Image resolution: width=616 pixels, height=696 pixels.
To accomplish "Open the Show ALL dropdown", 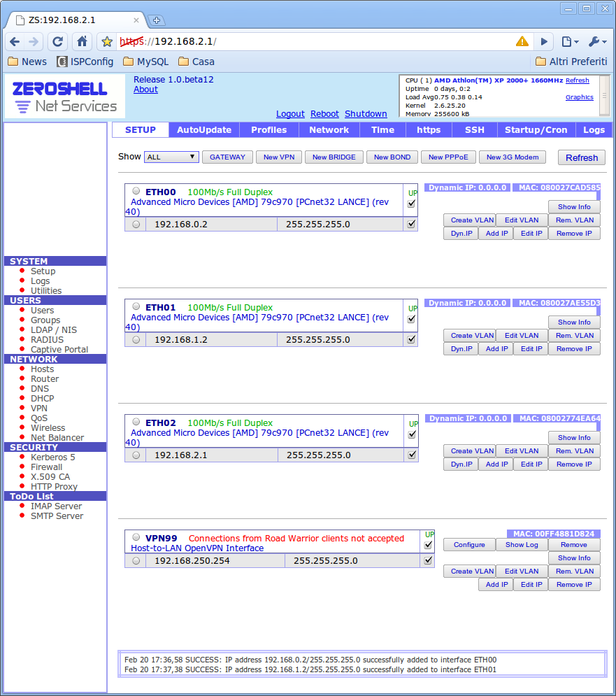I will point(171,157).
